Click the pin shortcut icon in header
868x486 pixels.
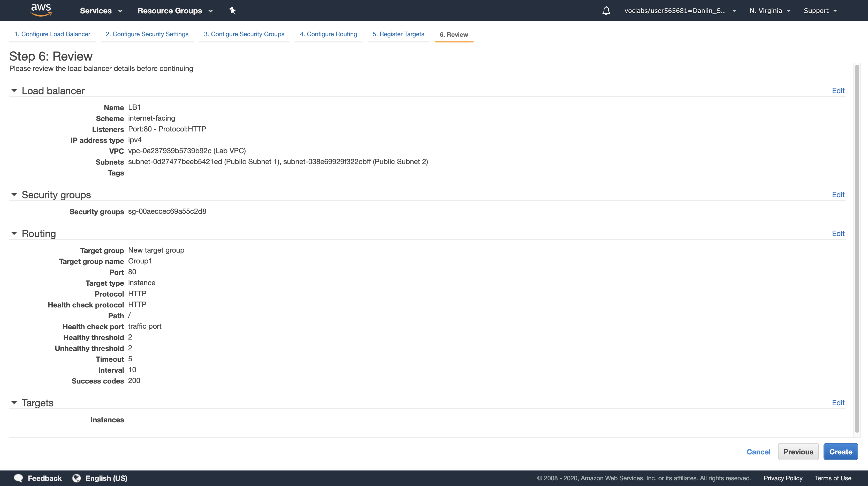coord(232,10)
